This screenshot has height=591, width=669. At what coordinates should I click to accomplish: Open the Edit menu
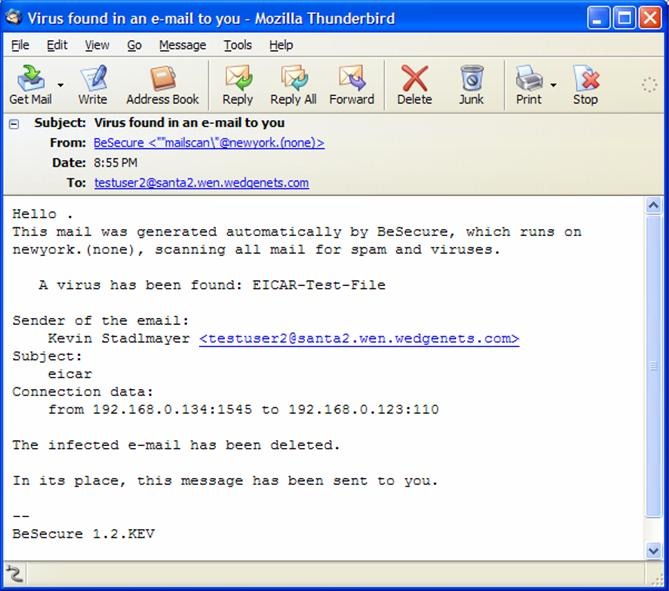tap(57, 45)
